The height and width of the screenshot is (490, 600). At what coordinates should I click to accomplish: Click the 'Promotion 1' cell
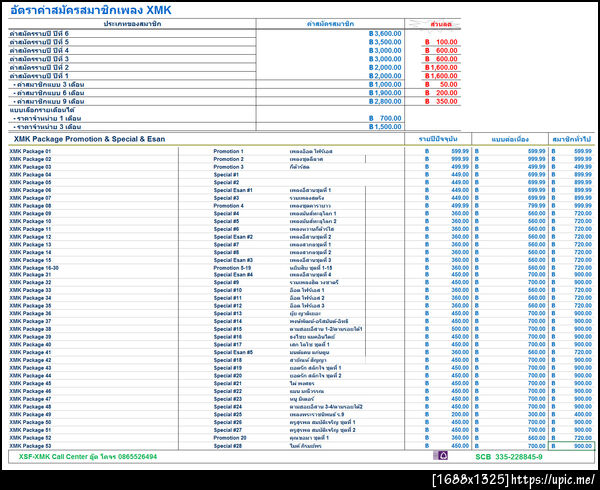pyautogui.click(x=228, y=151)
